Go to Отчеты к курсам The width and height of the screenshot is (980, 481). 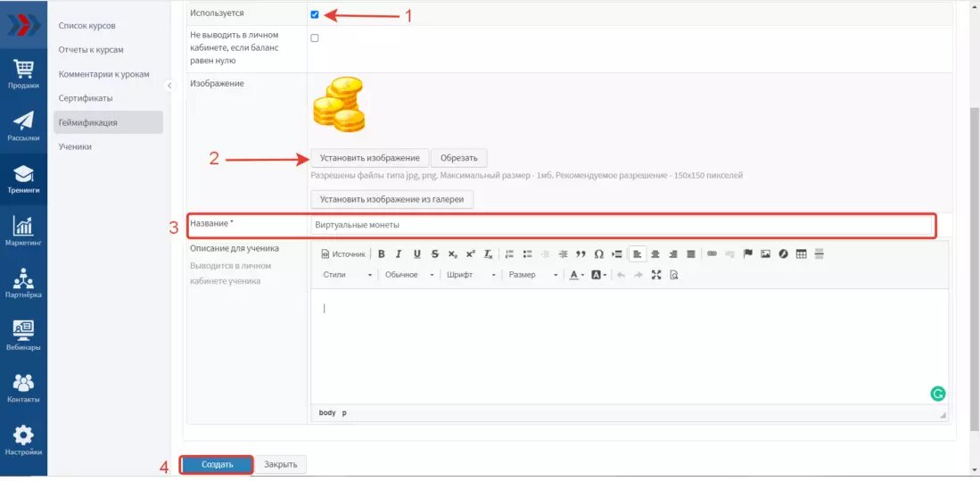(x=91, y=49)
